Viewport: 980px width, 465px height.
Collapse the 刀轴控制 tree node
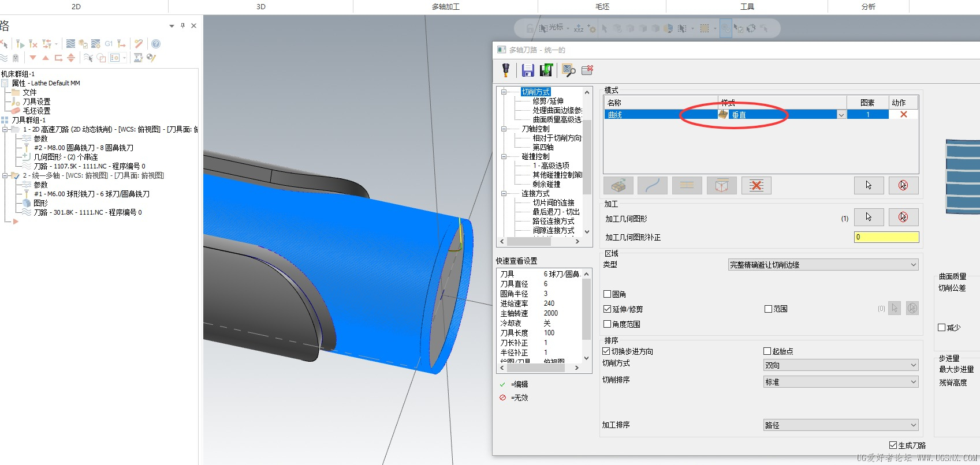tap(504, 129)
